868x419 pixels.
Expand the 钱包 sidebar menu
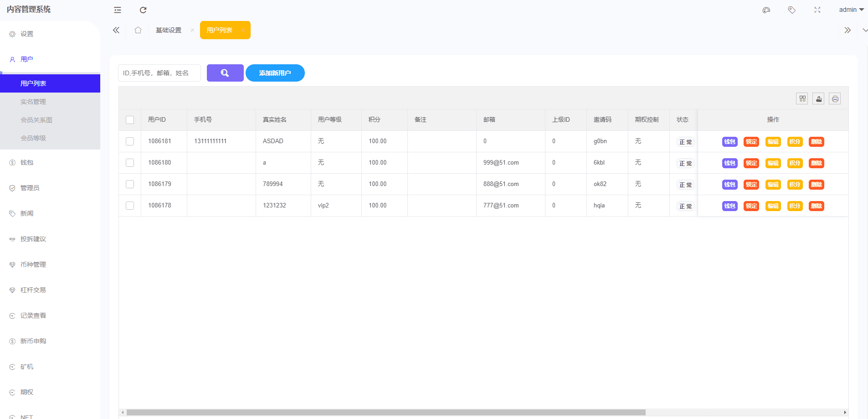click(x=27, y=162)
